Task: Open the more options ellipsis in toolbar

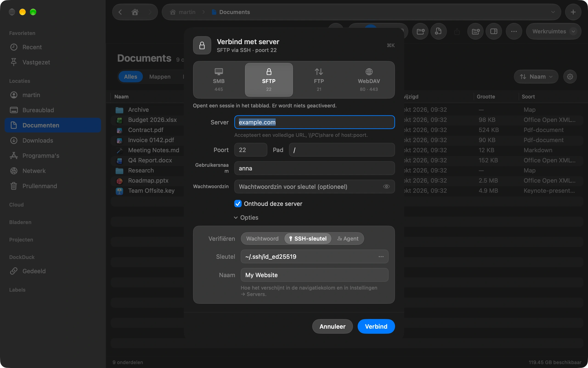Action: (514, 32)
